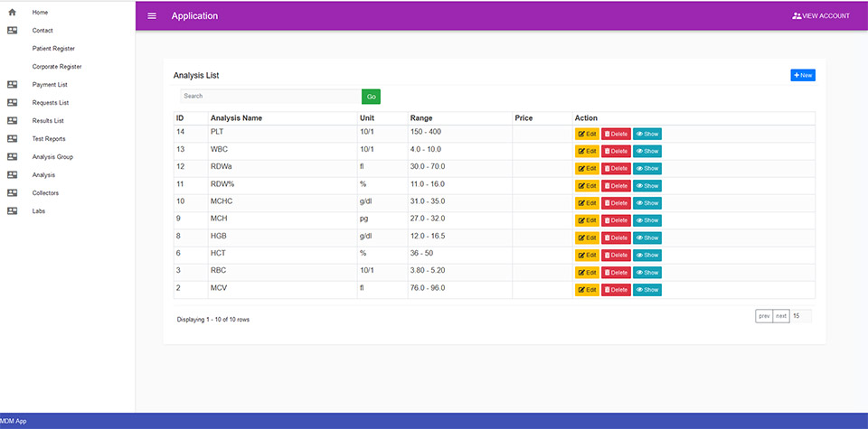Show the HGB analysis details
This screenshot has height=429, width=868.
click(x=647, y=238)
